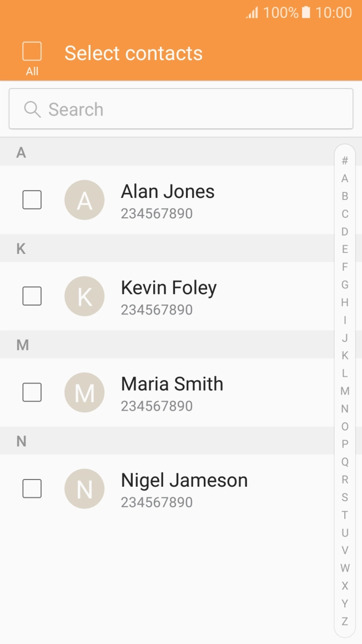Tap Kevin Foley's K avatar
Image resolution: width=362 pixels, height=644 pixels.
point(84,296)
